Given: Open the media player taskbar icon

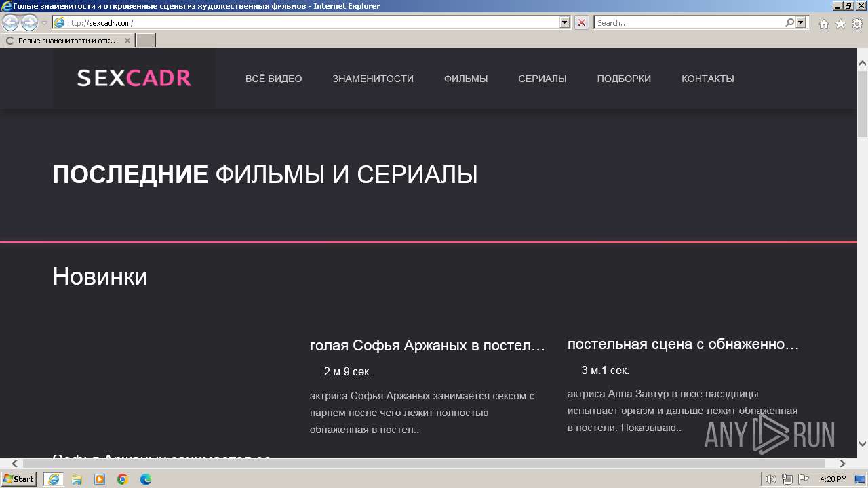Looking at the screenshot, I should [x=100, y=479].
